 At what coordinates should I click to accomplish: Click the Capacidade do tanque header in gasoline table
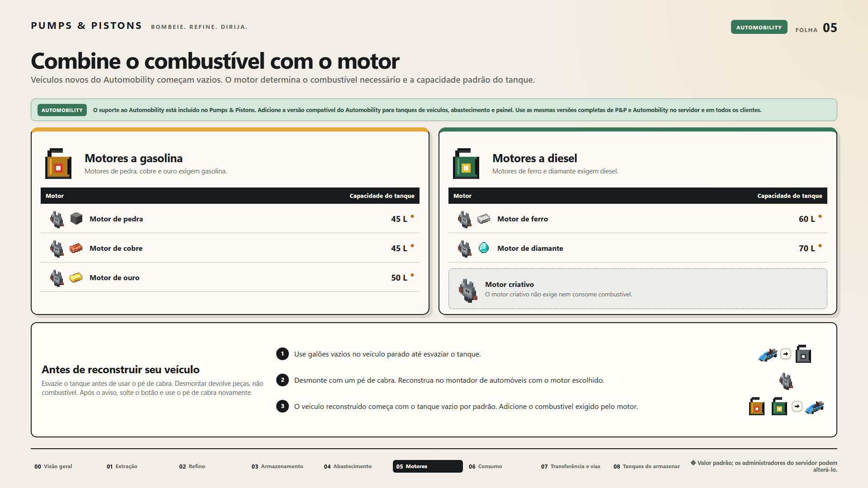tap(382, 196)
